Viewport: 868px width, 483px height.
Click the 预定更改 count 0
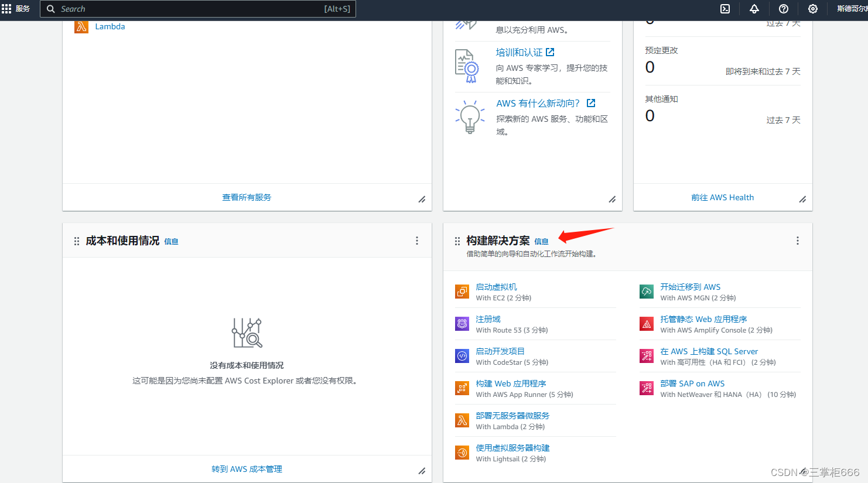tap(650, 67)
